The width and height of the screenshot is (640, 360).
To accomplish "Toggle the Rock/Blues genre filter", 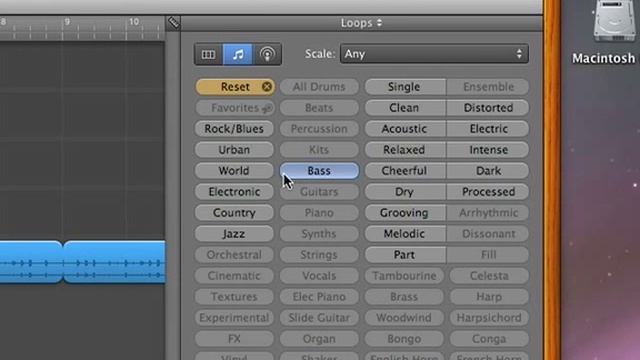I will tap(234, 129).
